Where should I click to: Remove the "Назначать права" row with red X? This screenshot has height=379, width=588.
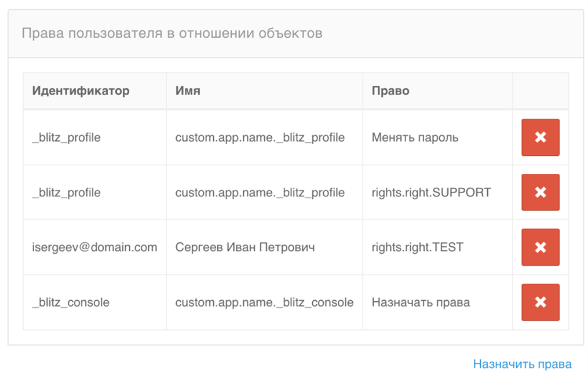tap(540, 302)
